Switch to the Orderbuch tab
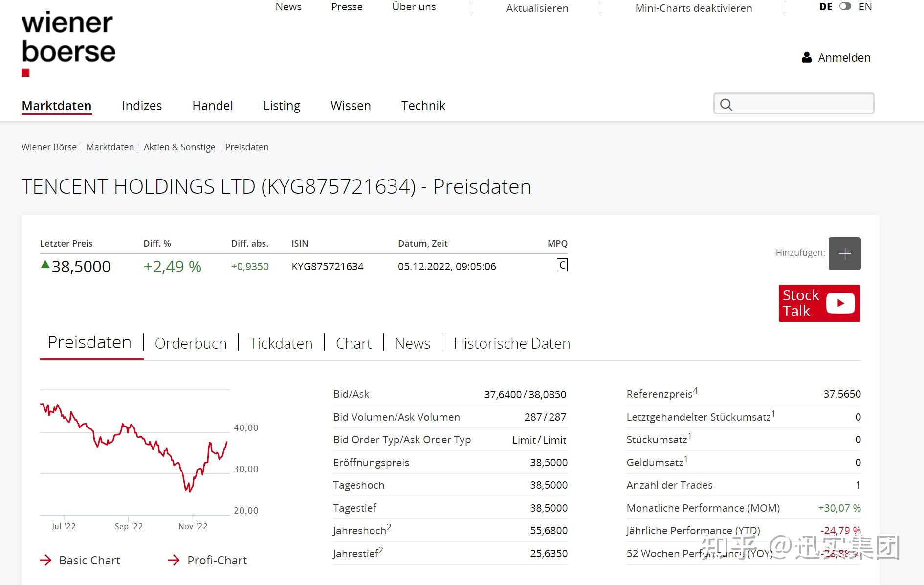Viewport: 924px width, 585px height. (x=191, y=343)
